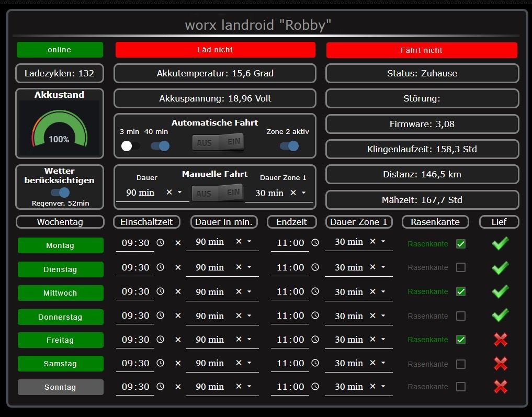Expand Samstag's Dauer Zone 1 dropdown
Viewport: 532px width, 417px height.
click(x=383, y=363)
